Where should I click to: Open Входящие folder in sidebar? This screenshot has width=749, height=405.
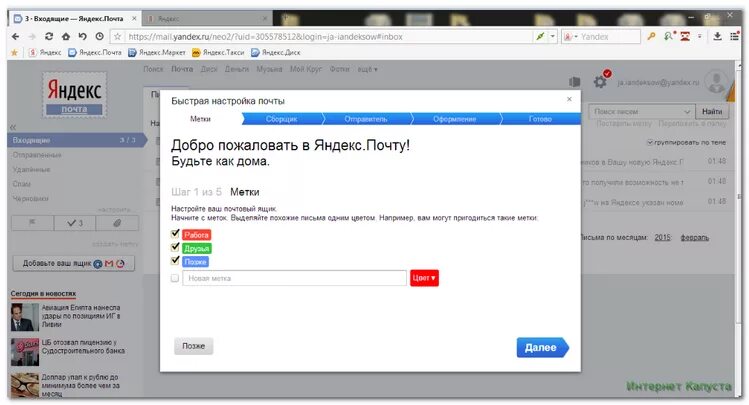75,140
